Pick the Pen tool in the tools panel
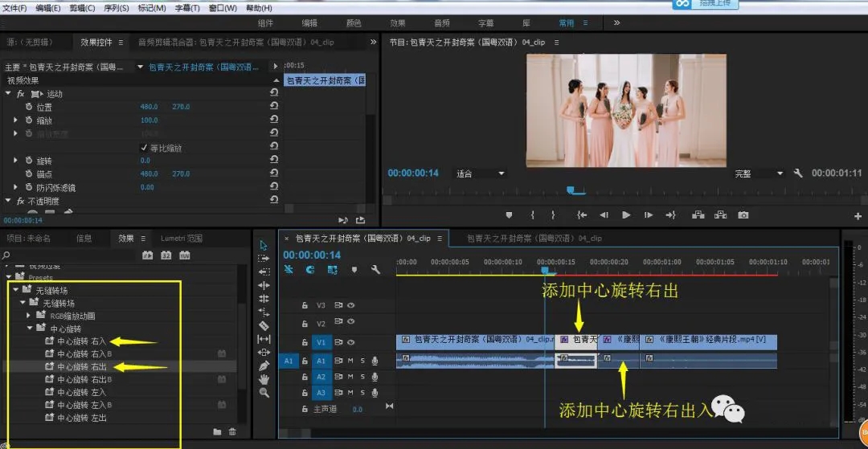This screenshot has width=868, height=449. pos(264,365)
